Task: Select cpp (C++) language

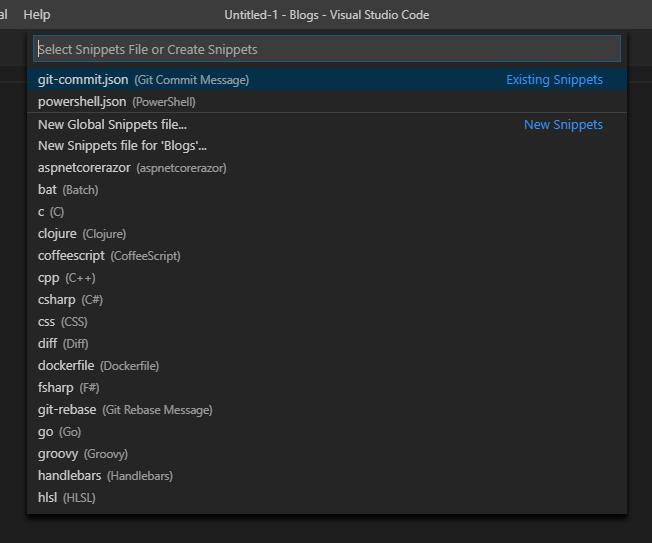Action: click(x=327, y=278)
